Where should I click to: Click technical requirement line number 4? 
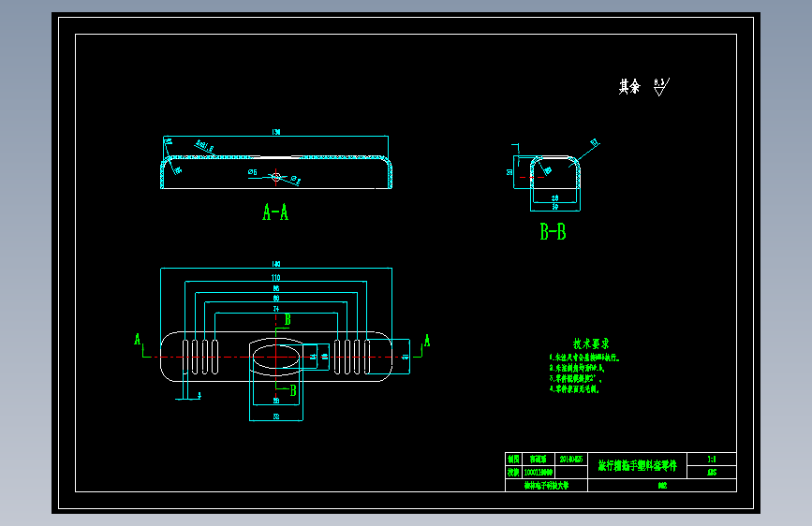[575, 388]
